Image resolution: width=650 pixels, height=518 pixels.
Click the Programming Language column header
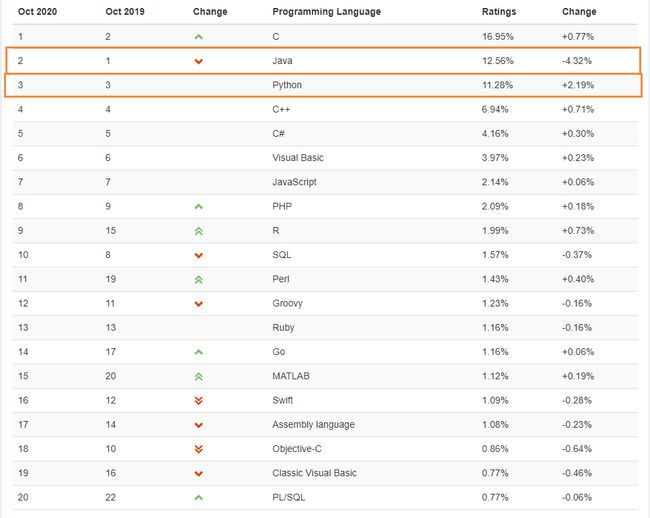click(326, 12)
